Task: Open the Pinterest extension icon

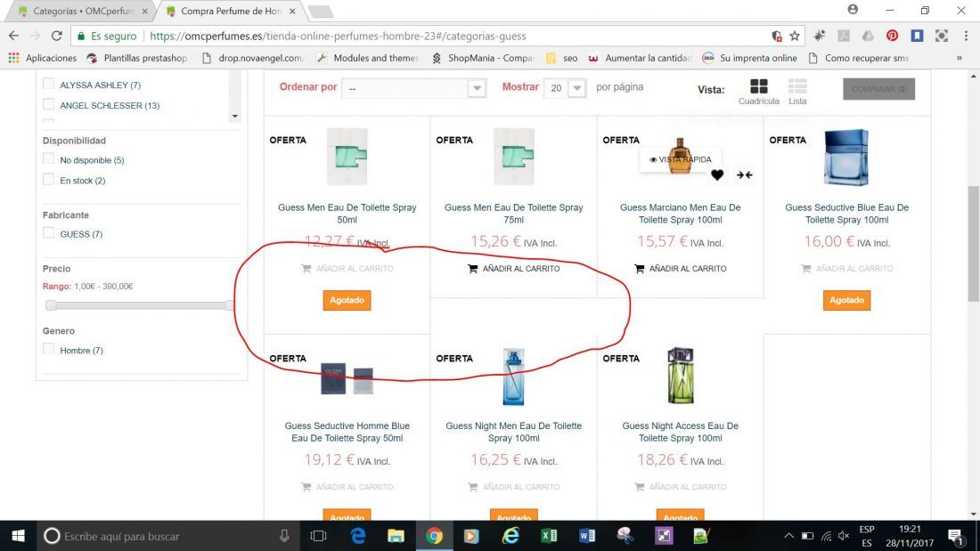Action: point(892,36)
